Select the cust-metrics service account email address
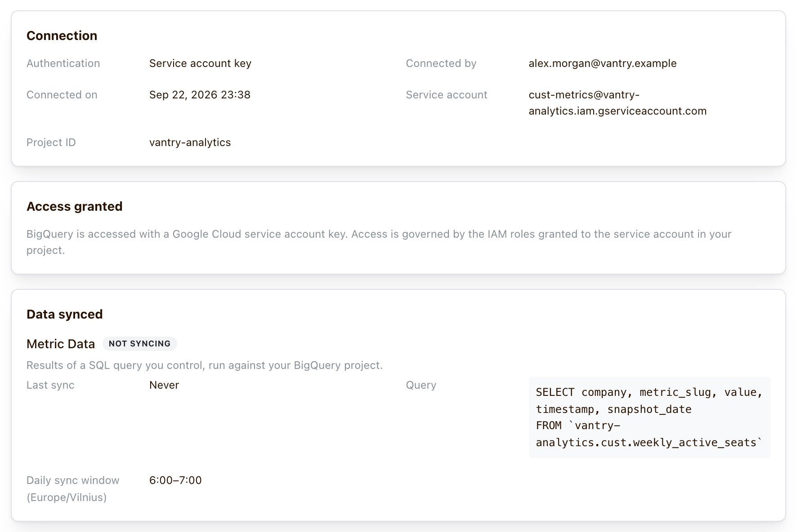This screenshot has width=796, height=532. coord(617,103)
